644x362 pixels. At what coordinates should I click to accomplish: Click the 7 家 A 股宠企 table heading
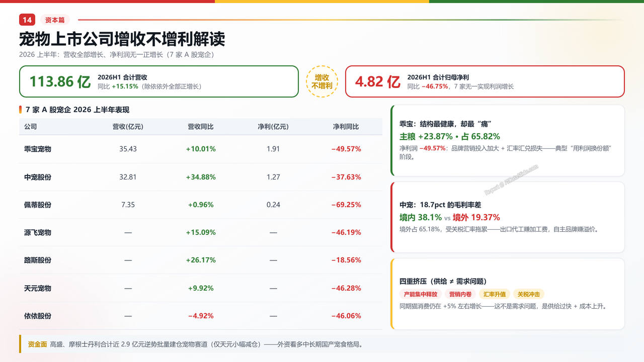(x=77, y=110)
